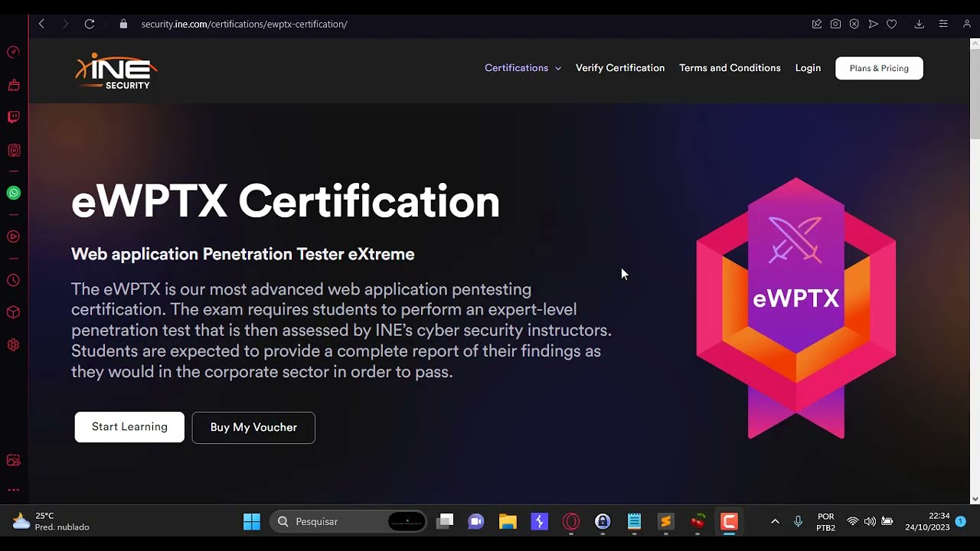Viewport: 980px width, 551px height.
Task: Open GX Cleaner in sidebar
Action: (13, 85)
